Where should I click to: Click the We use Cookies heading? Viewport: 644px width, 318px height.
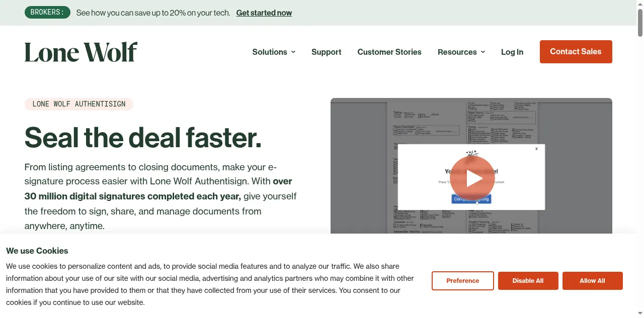[37, 251]
